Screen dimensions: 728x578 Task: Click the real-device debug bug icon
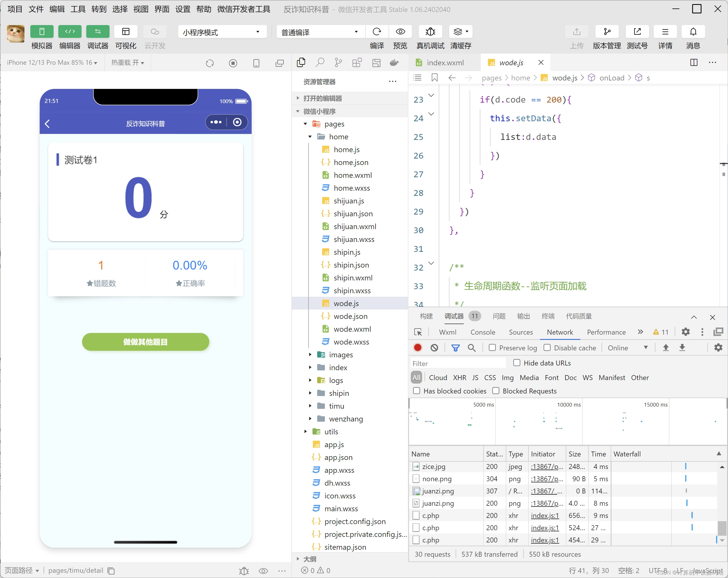point(430,32)
